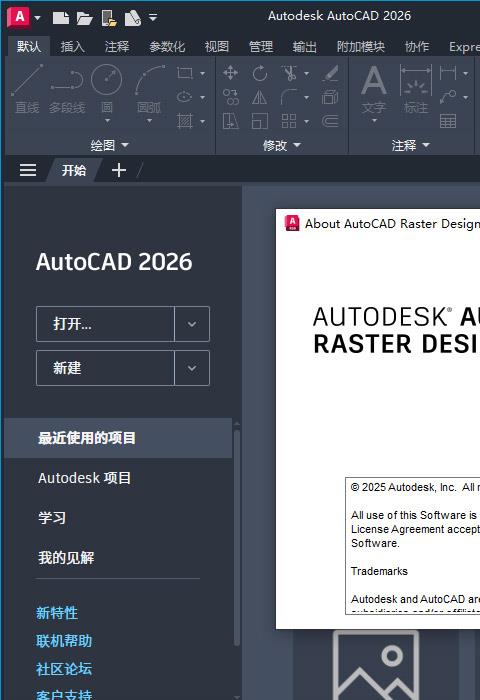This screenshot has width=480, height=700.
Task: Open the file tab hamburger menu
Action: (x=28, y=170)
